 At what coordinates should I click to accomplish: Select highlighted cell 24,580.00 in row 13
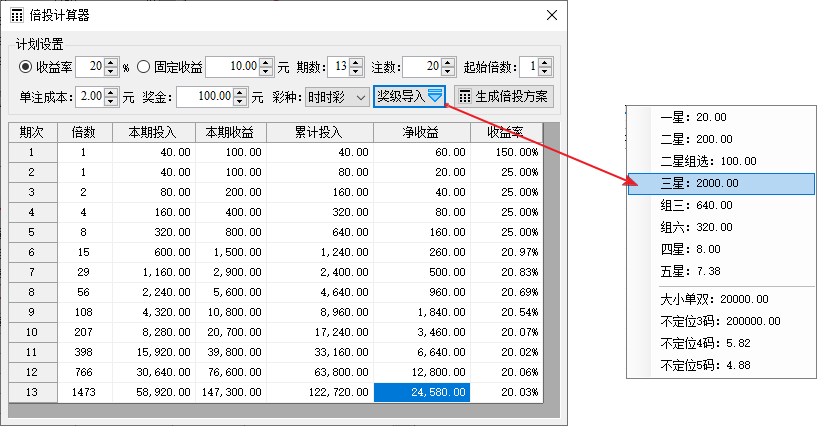[421, 392]
